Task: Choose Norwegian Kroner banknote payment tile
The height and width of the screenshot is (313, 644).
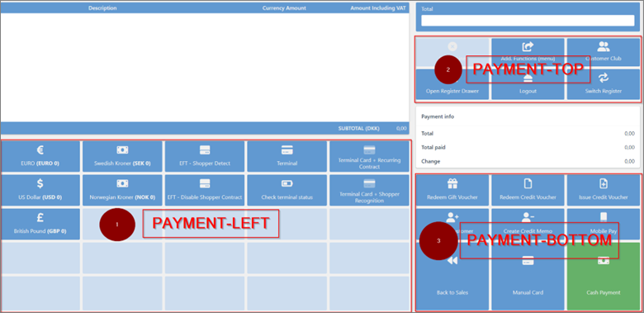Action: click(122, 191)
